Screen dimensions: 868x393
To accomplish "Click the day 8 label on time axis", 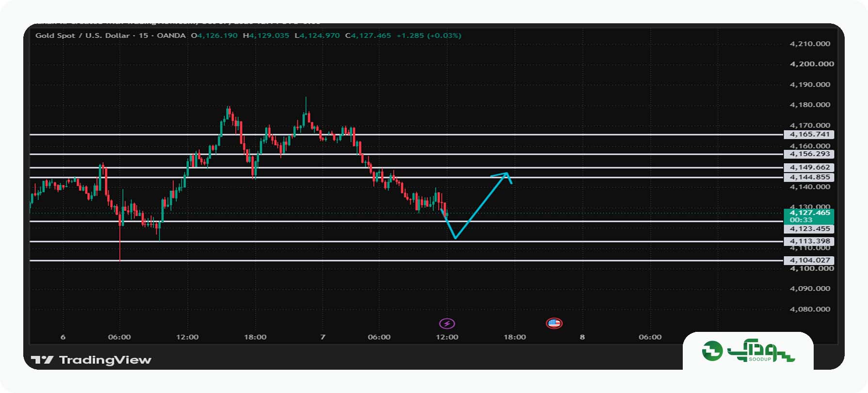I will pos(582,337).
